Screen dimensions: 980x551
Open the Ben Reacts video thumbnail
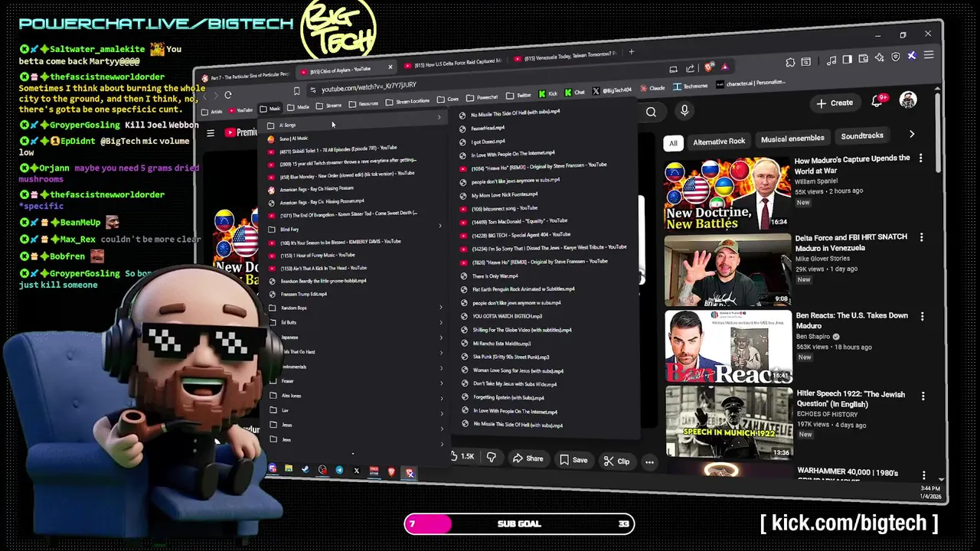(728, 346)
